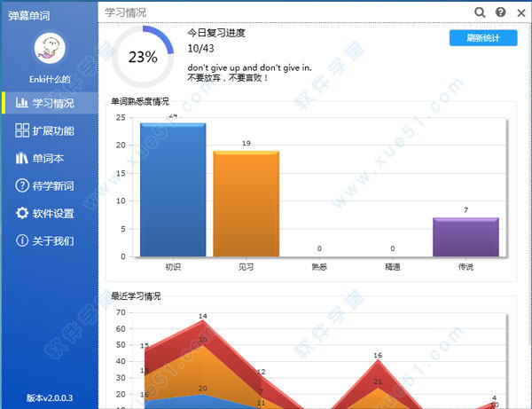Click the orange 见习 bar
Image resolution: width=532 pixels, height=409 pixels.
pyautogui.click(x=246, y=204)
